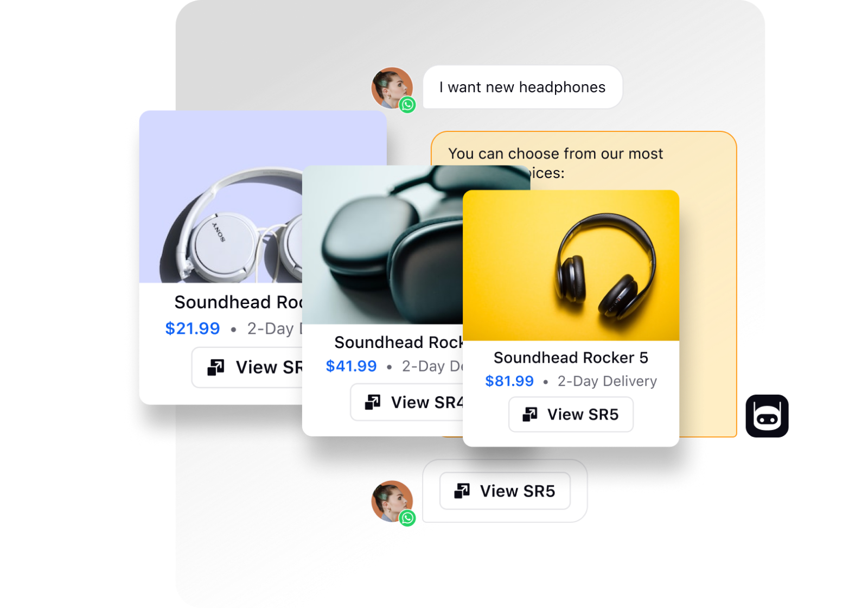Click the Soundhead Rocker 5 title
Screen dimensions: 868x608
pyautogui.click(x=571, y=358)
